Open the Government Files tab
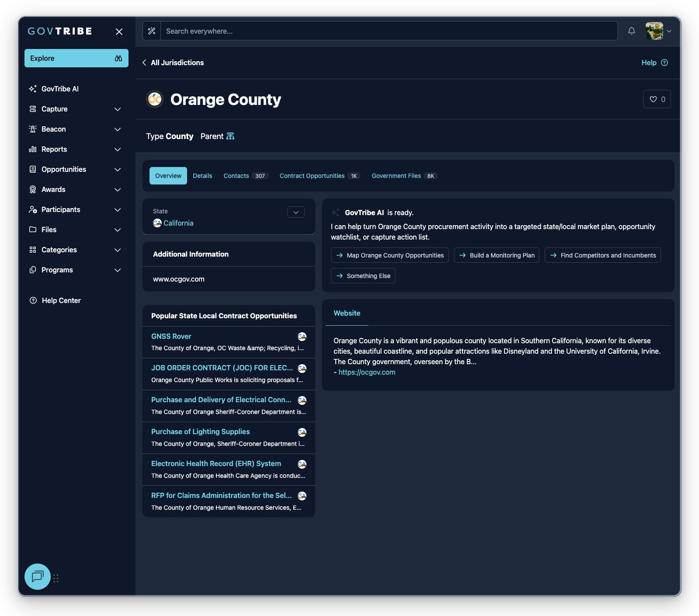 pos(404,176)
